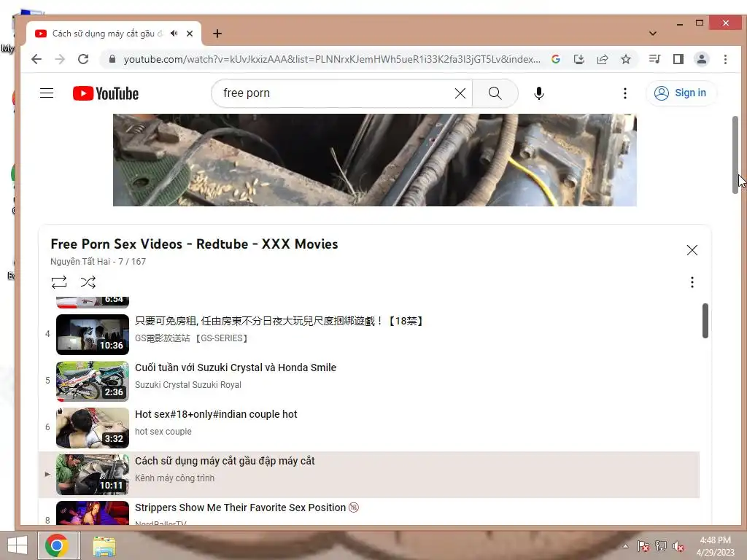The width and height of the screenshot is (747, 560).
Task: Open the Chrome profile avatar
Action: 702,59
